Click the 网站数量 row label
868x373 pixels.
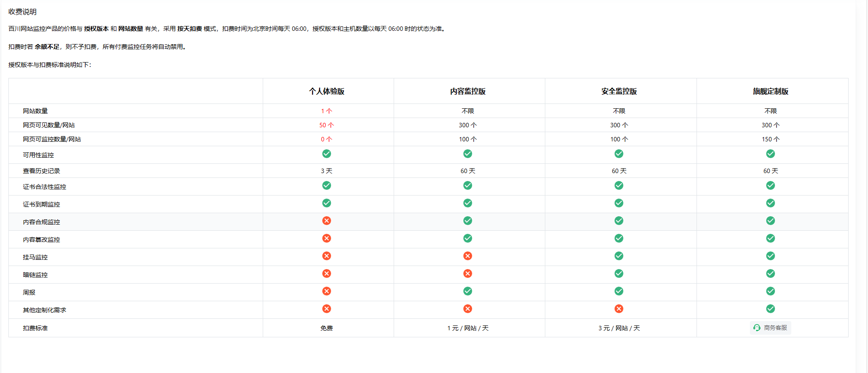(35, 111)
